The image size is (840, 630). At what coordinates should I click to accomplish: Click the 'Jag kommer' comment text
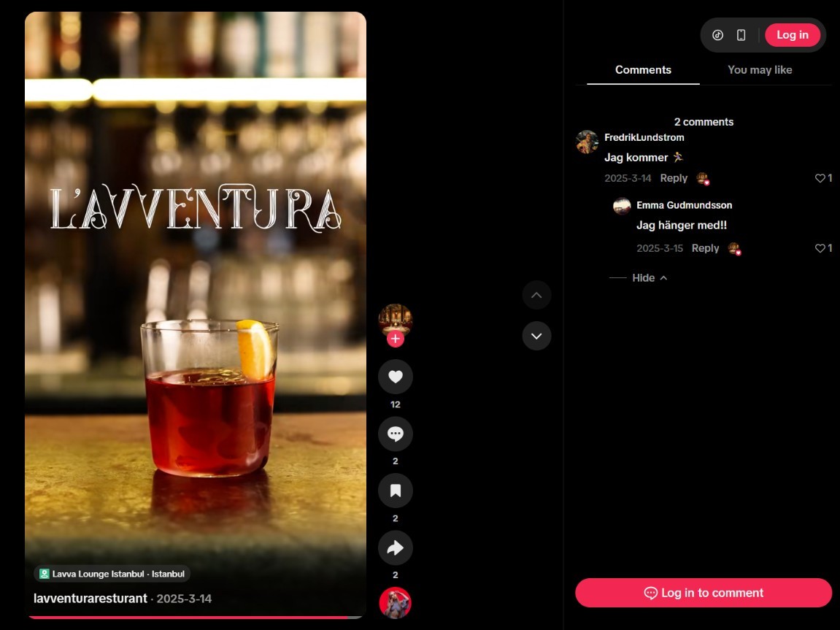pyautogui.click(x=644, y=158)
